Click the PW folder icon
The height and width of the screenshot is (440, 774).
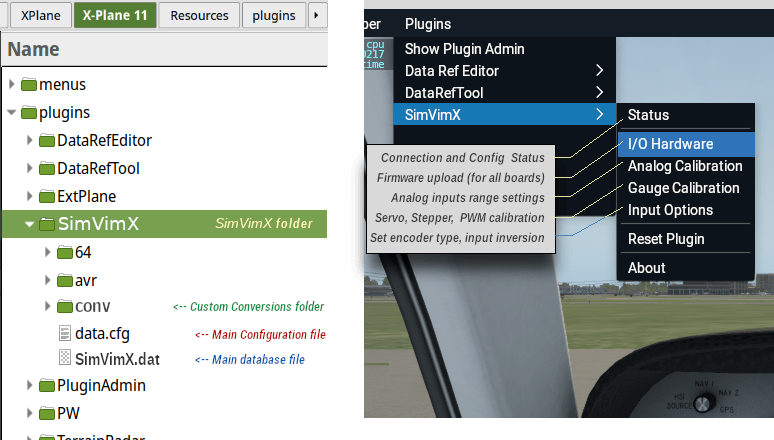[47, 413]
